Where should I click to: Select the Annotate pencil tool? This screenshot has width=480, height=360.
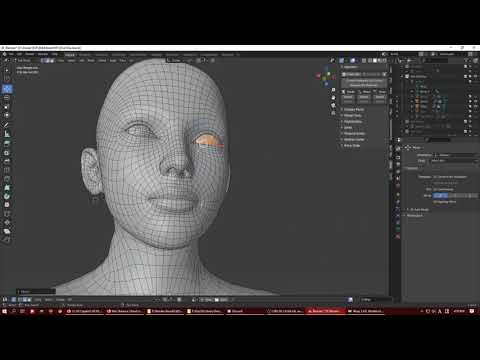pos(7,125)
